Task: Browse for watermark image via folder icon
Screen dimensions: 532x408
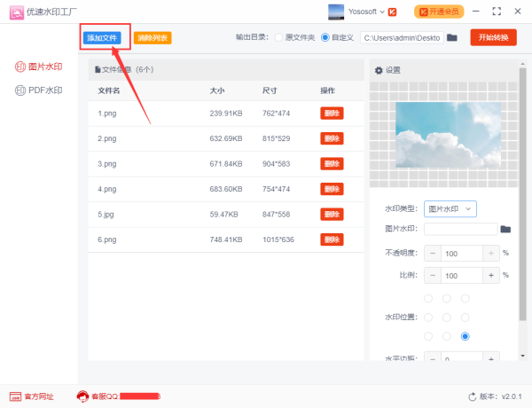Action: click(x=505, y=229)
